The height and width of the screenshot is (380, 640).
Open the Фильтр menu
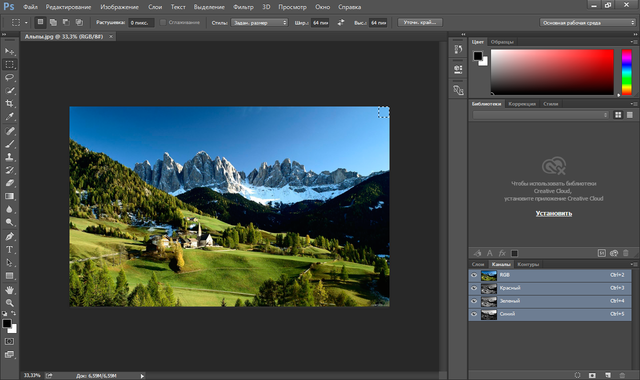pyautogui.click(x=243, y=7)
